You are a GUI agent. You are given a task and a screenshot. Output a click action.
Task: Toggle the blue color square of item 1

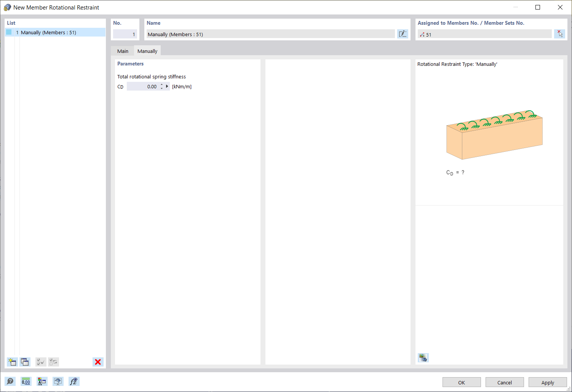pos(9,32)
